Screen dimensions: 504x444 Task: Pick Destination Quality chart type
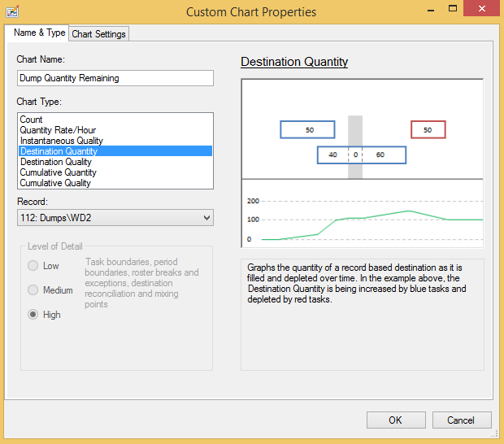pos(115,162)
